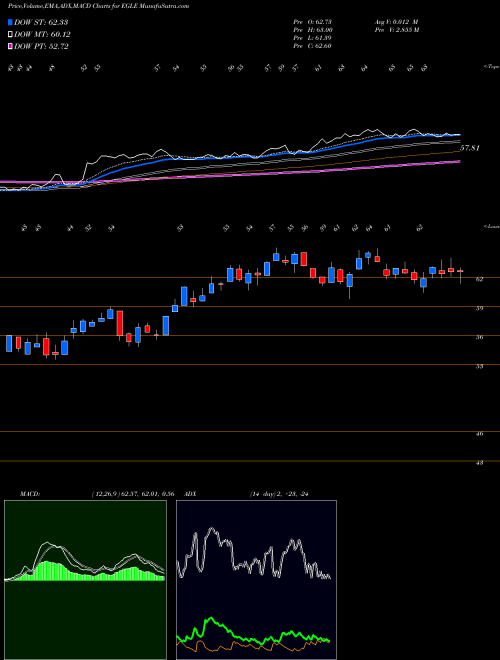The width and height of the screenshot is (500, 660).
Task: Click the magenta DOW PT legend swatch
Action: pos(10,46)
